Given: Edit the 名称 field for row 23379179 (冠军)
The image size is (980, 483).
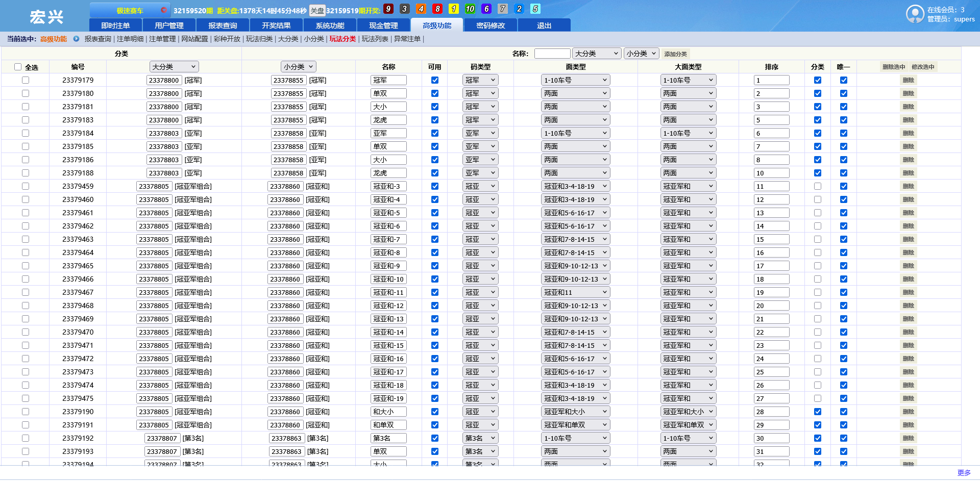Looking at the screenshot, I should (x=388, y=80).
